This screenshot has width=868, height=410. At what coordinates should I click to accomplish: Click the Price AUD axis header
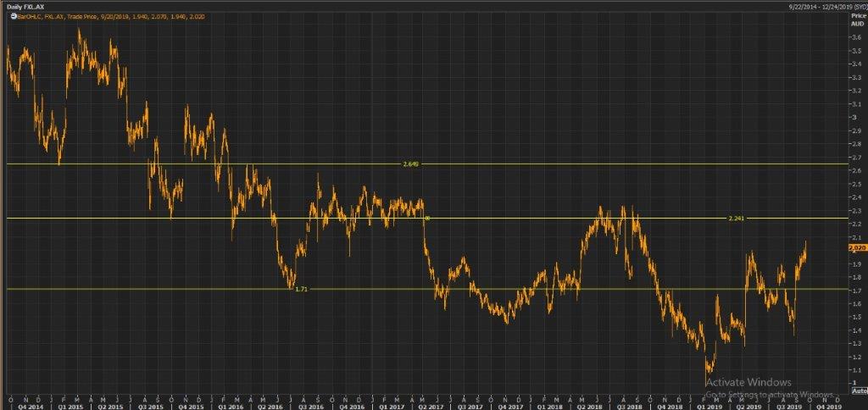858,20
